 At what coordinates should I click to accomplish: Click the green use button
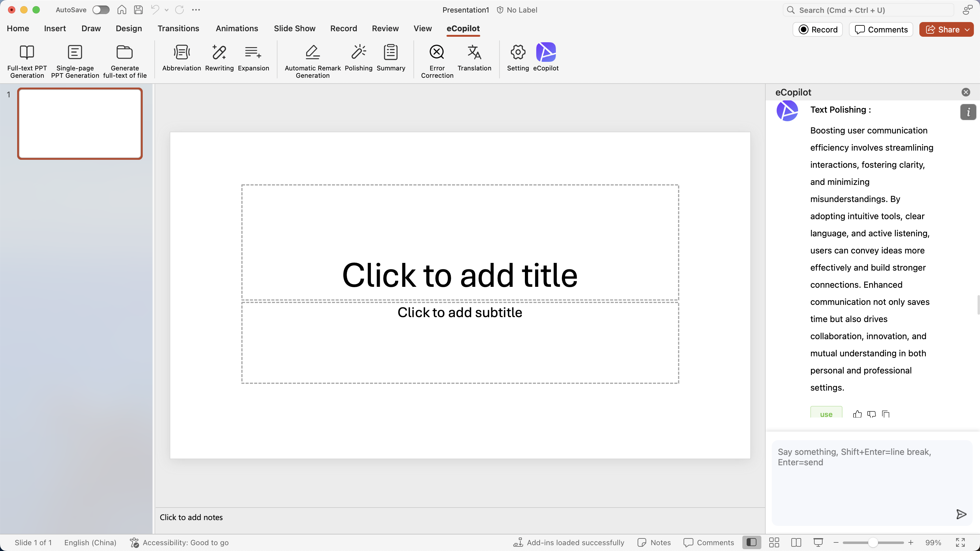coord(826,414)
